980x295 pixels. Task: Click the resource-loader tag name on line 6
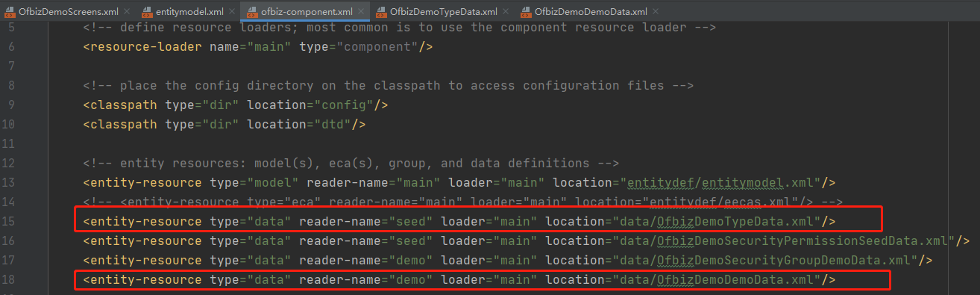coord(145,46)
